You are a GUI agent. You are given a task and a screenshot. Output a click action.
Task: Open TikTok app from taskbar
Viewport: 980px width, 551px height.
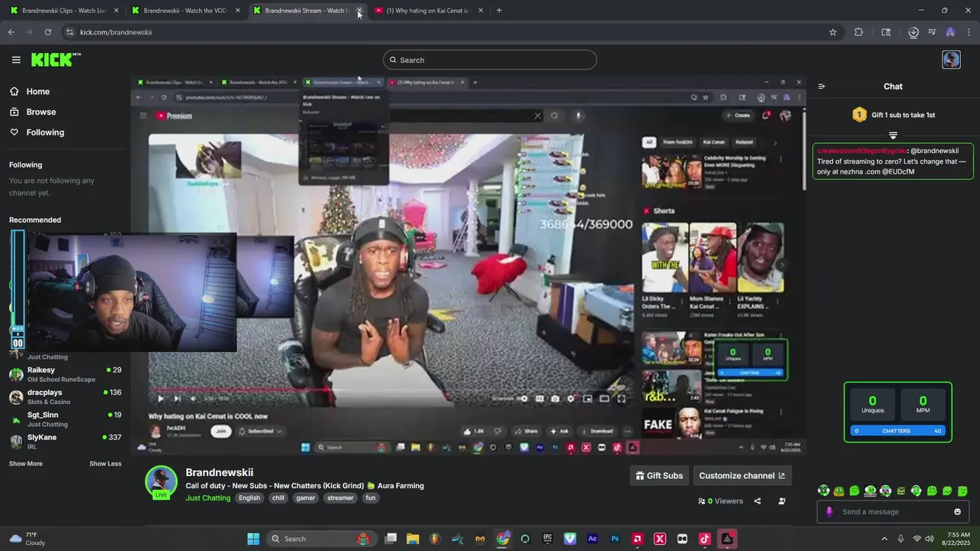pyautogui.click(x=704, y=539)
